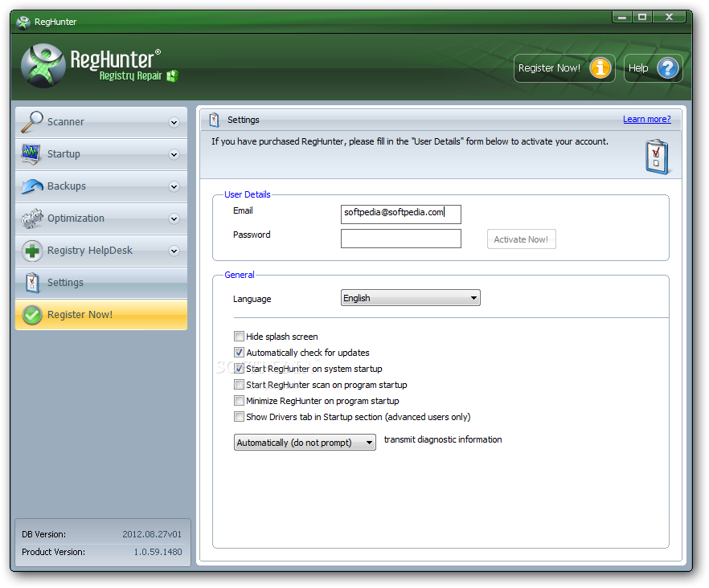Open the transmit diagnostic information dropdown
This screenshot has height=588, width=709.
(305, 443)
